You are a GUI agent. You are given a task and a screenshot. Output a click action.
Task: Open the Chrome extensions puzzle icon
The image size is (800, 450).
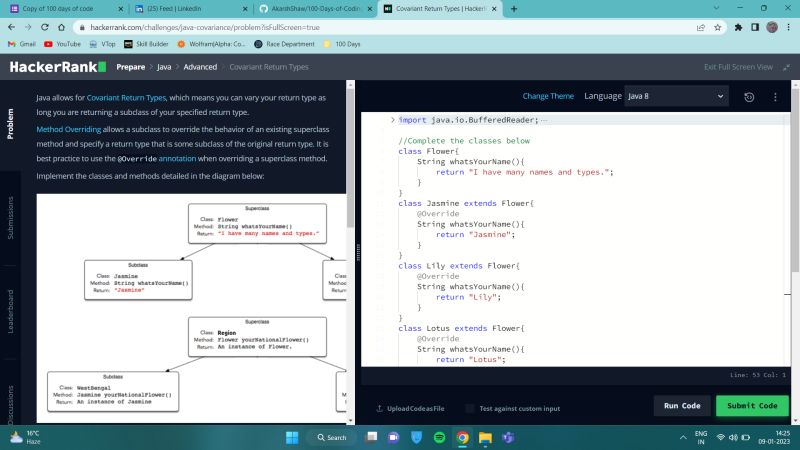(738, 27)
